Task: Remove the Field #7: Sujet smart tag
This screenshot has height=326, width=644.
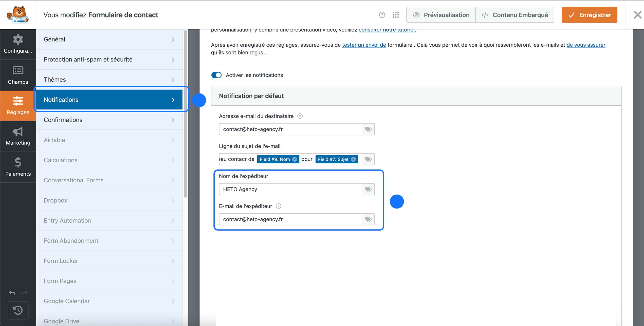Action: (x=353, y=159)
